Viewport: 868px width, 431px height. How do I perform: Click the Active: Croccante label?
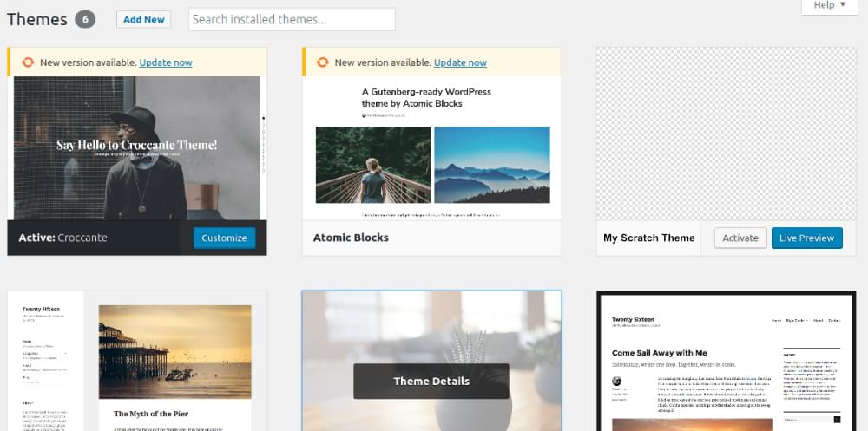(x=63, y=238)
